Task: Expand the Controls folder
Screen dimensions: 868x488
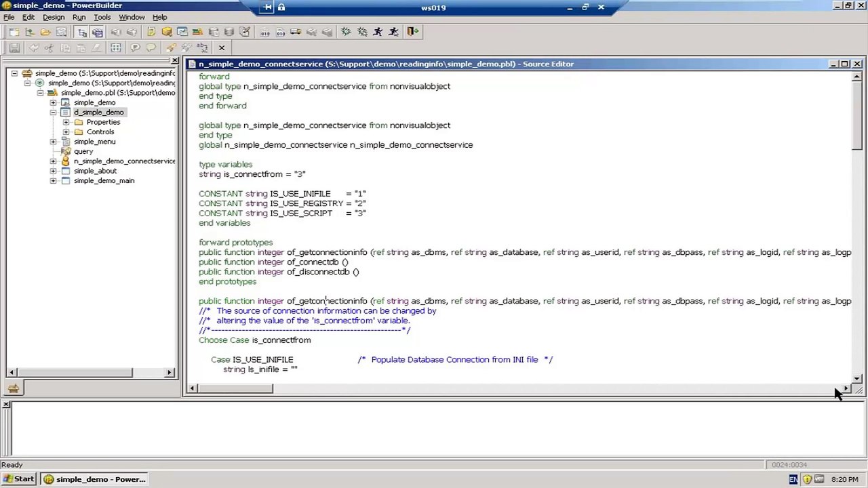Action: [66, 131]
